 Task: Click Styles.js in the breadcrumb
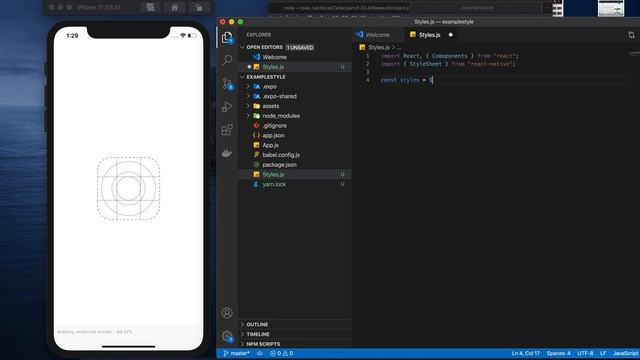coord(378,48)
